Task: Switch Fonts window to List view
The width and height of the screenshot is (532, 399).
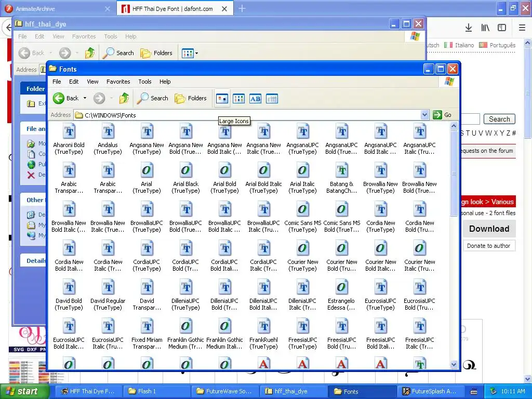Action: (239, 98)
